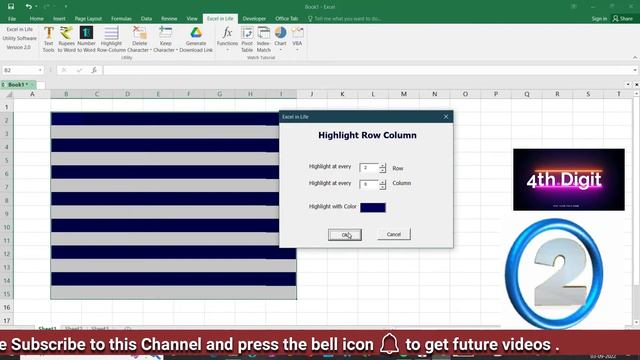Screen dimensions: 640x360
Task: Expand the Name Box dropdown
Action: pos(40,70)
